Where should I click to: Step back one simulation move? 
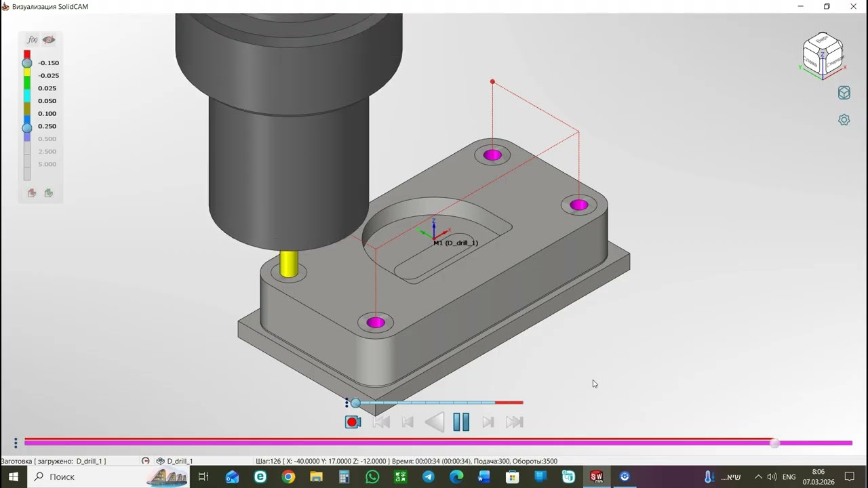(x=408, y=422)
